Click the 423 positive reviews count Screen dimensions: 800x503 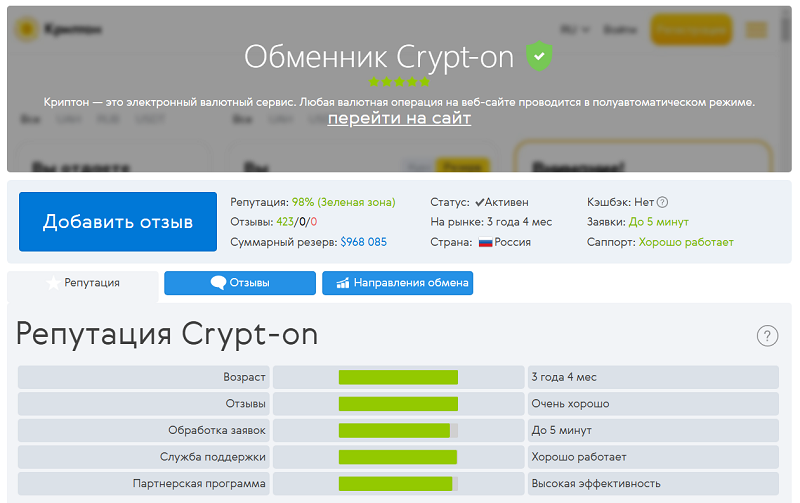point(285,222)
